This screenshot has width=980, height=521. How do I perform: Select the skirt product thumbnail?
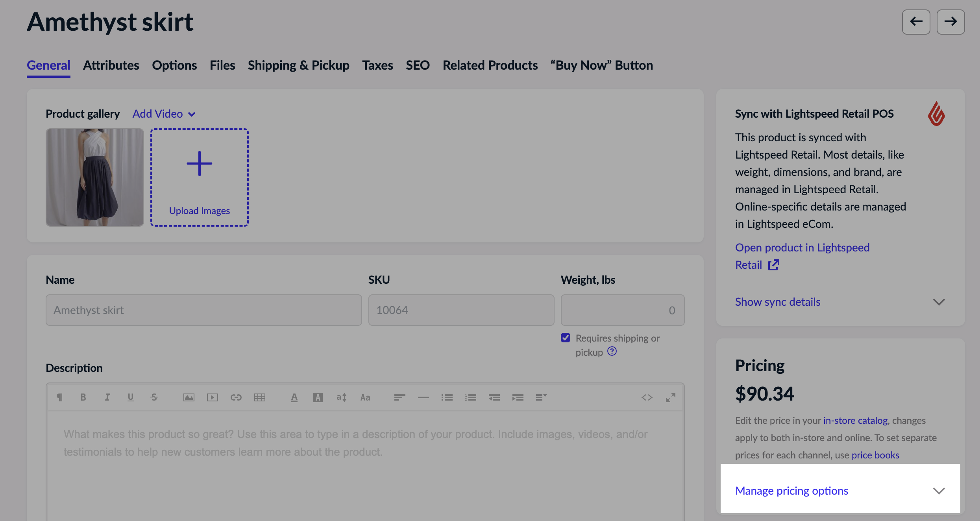tap(95, 177)
